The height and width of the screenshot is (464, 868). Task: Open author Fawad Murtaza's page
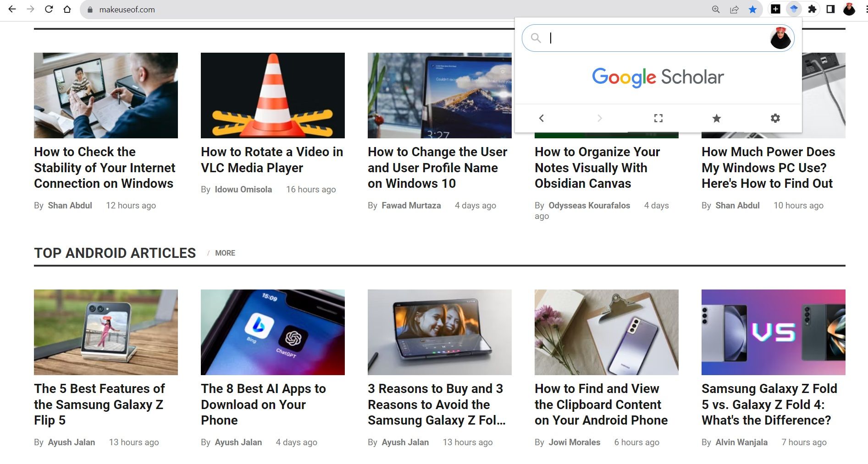pyautogui.click(x=411, y=206)
